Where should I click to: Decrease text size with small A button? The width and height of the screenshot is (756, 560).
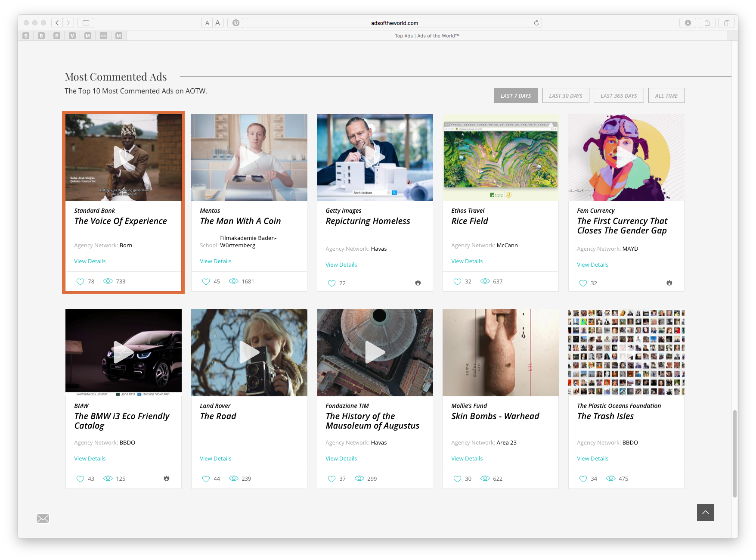point(207,23)
